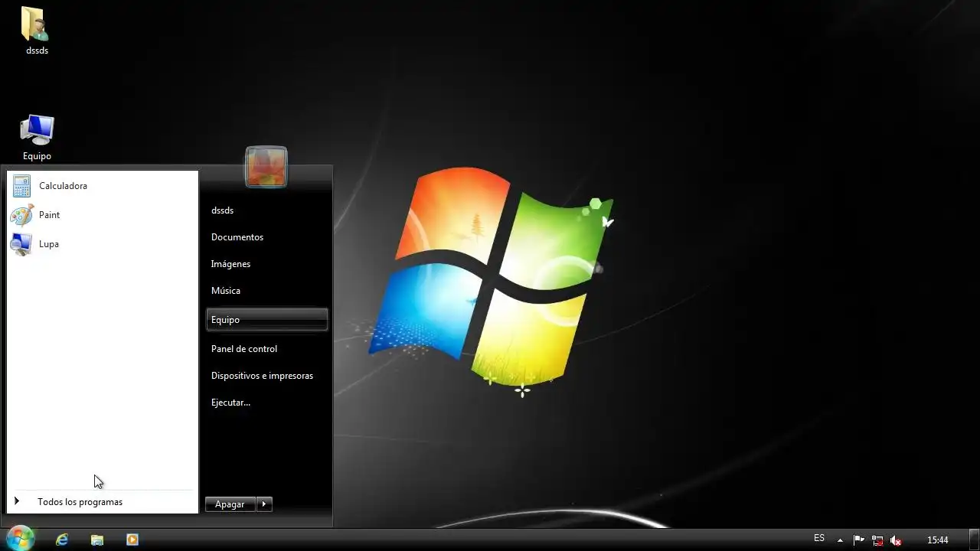The width and height of the screenshot is (980, 551).
Task: Click the 15:44 clock
Action: pos(937,540)
